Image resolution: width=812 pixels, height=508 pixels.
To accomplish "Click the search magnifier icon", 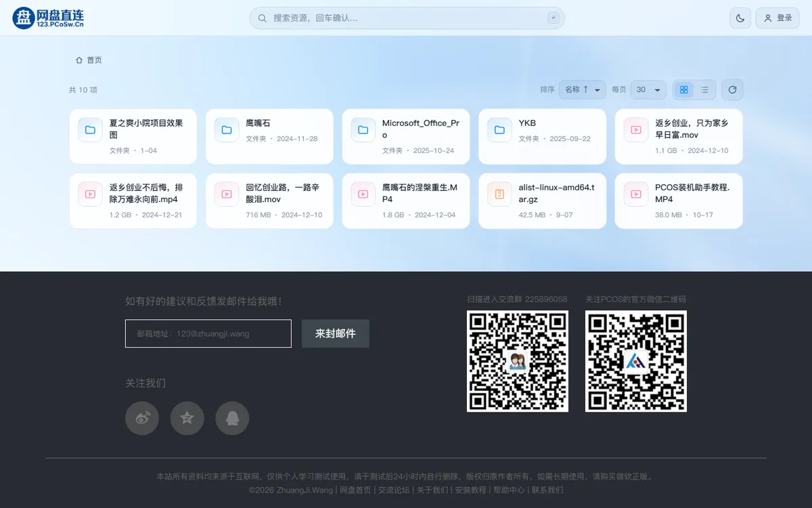I will (x=263, y=18).
